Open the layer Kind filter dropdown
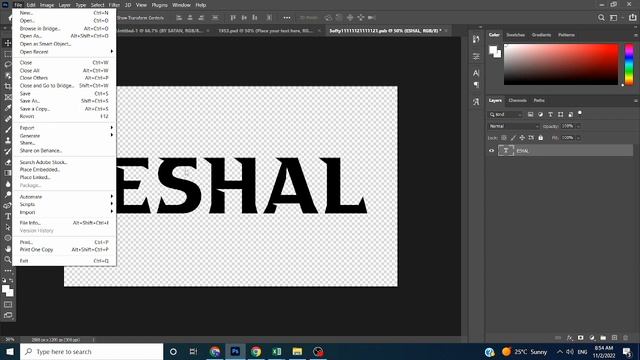The width and height of the screenshot is (640, 360). tap(505, 115)
